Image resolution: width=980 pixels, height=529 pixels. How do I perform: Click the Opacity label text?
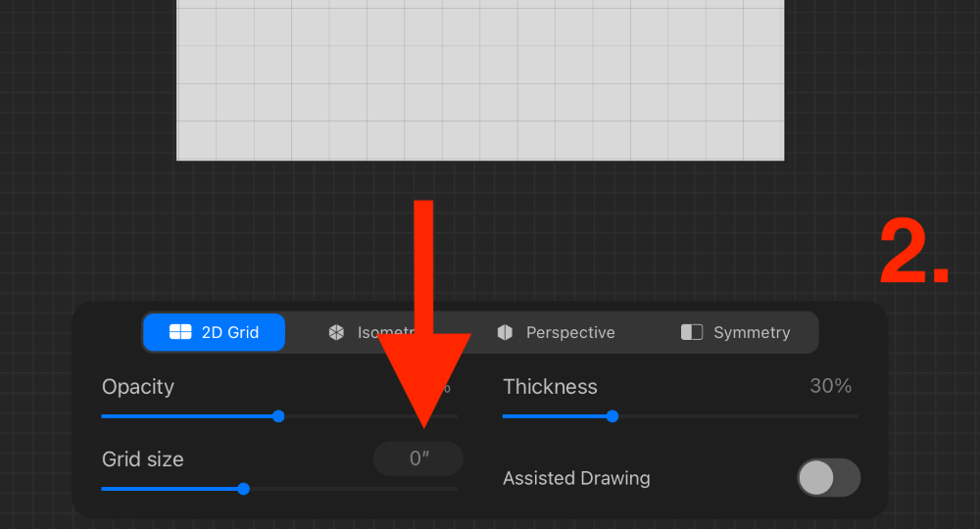coord(138,386)
